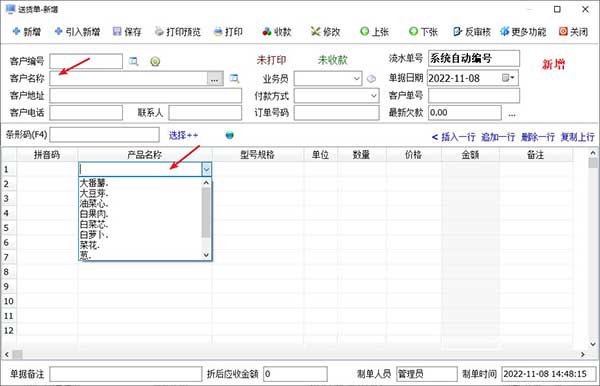Click the 客户编号 input field
This screenshot has width=600, height=386.
(x=86, y=61)
